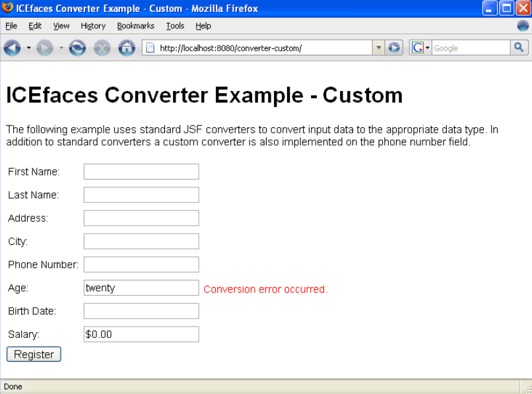The image size is (532, 394).
Task: Reload the page with the refresh icon
Action: tap(77, 48)
